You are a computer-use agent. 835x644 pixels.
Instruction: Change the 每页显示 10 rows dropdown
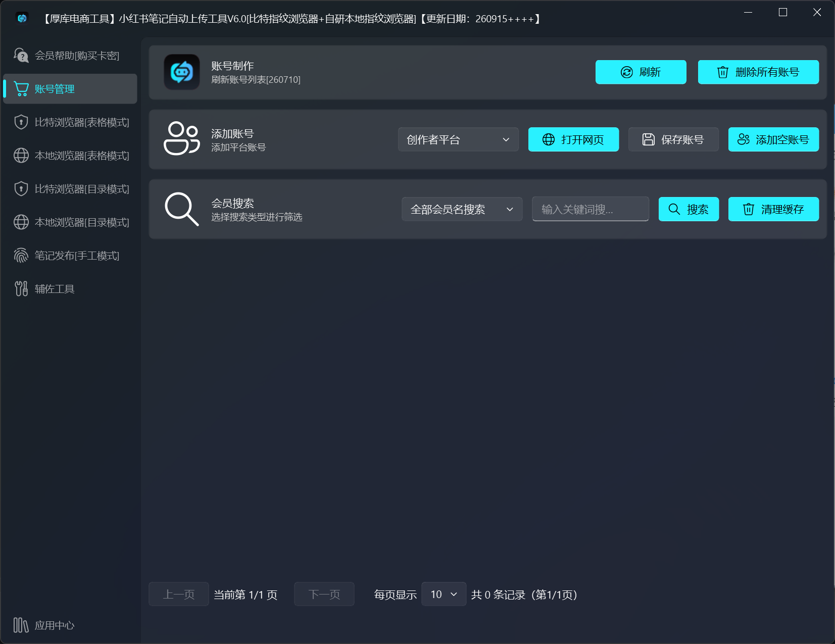pyautogui.click(x=444, y=595)
